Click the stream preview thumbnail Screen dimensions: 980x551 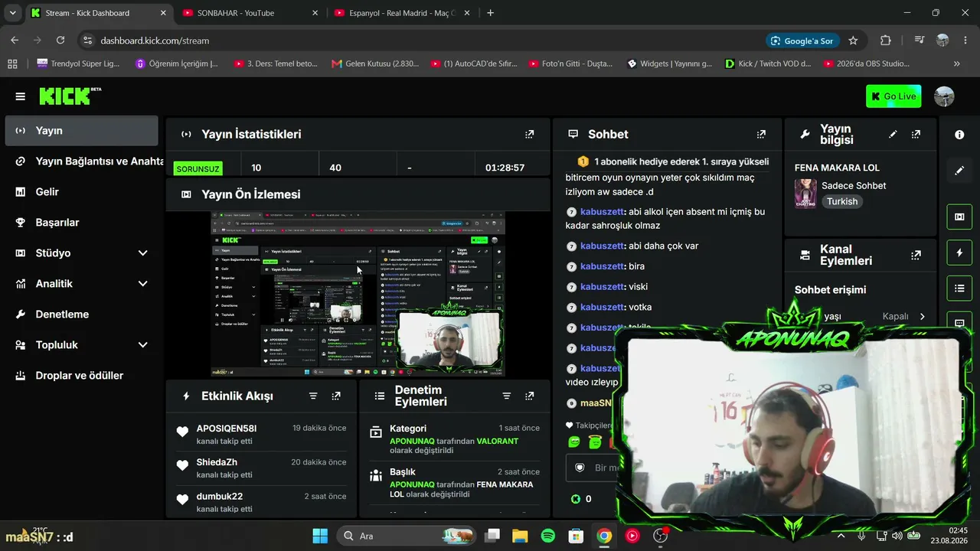(358, 294)
